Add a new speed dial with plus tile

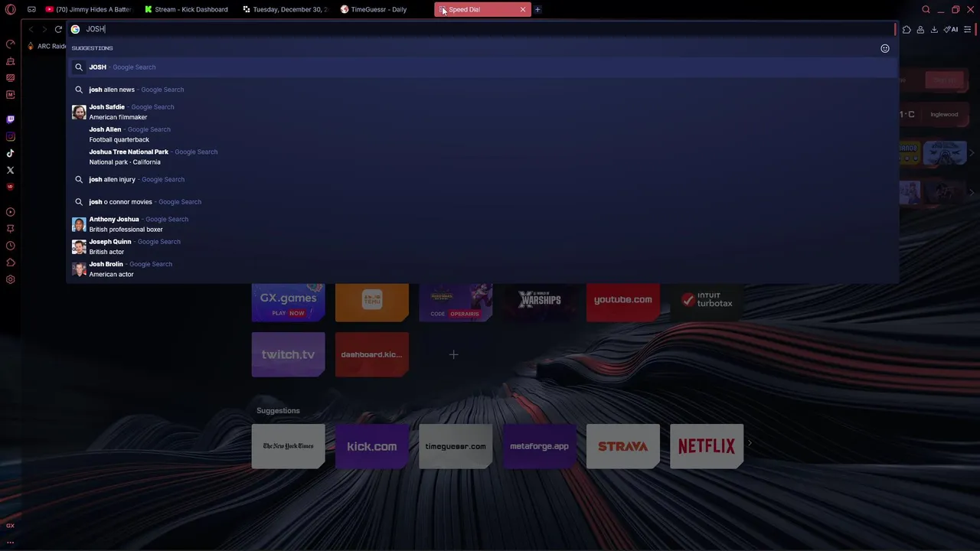click(453, 354)
